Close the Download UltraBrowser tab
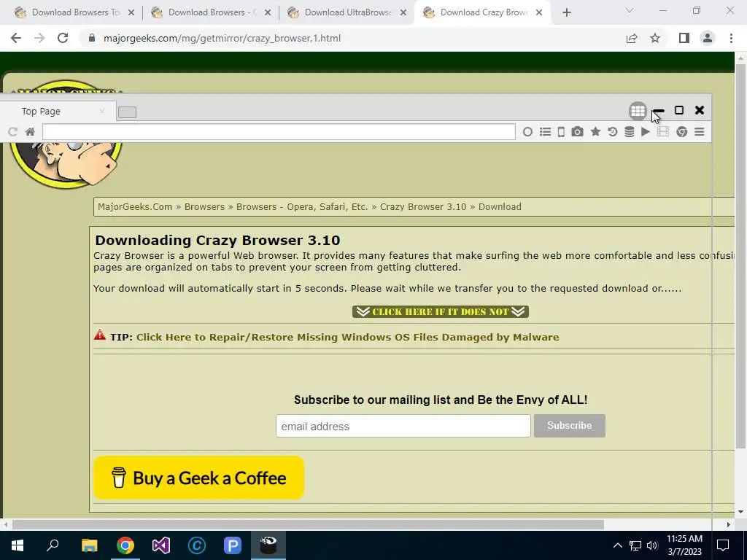The width and height of the screenshot is (747, 560). (403, 12)
